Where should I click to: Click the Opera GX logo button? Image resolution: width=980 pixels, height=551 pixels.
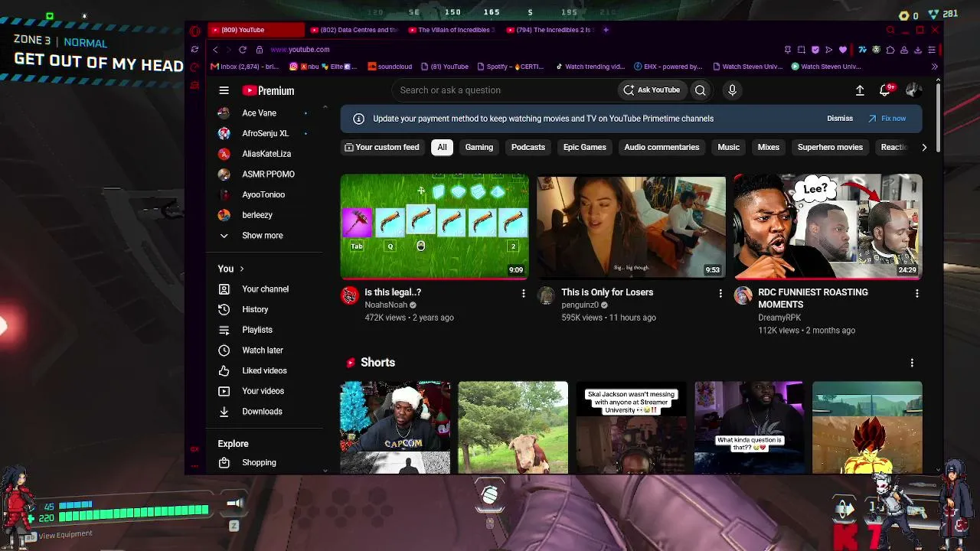tap(195, 31)
